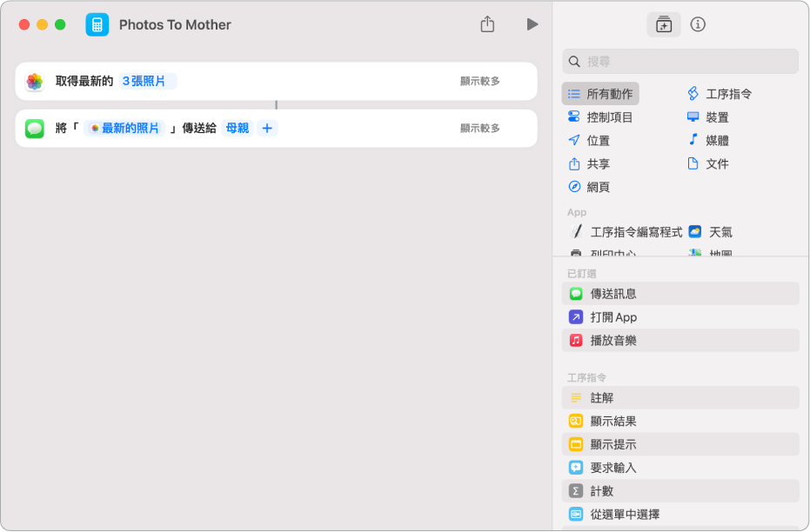The width and height of the screenshot is (810, 532).
Task: Open the action library panel icon
Action: tap(663, 24)
